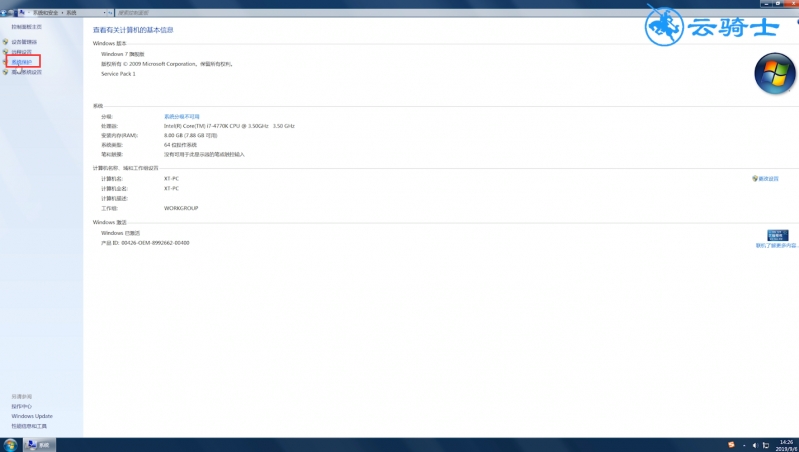Click the shield icon beside 高级系统设置

coord(6,72)
